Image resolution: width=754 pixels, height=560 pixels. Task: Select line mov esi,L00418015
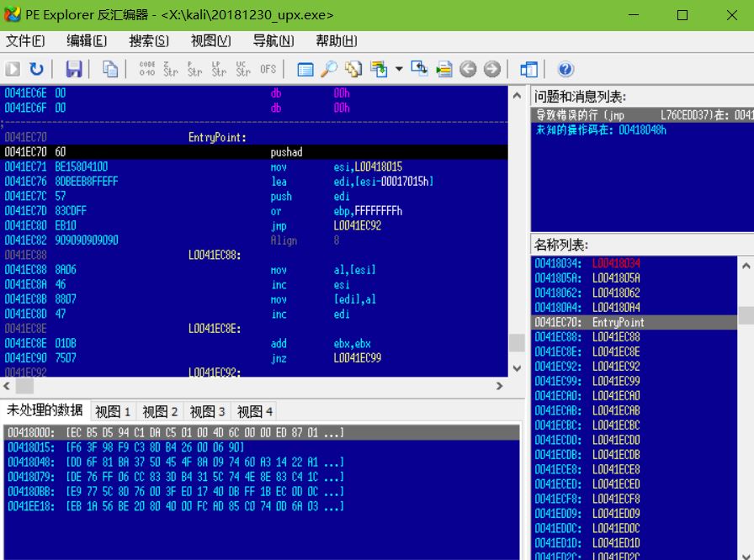click(x=255, y=166)
